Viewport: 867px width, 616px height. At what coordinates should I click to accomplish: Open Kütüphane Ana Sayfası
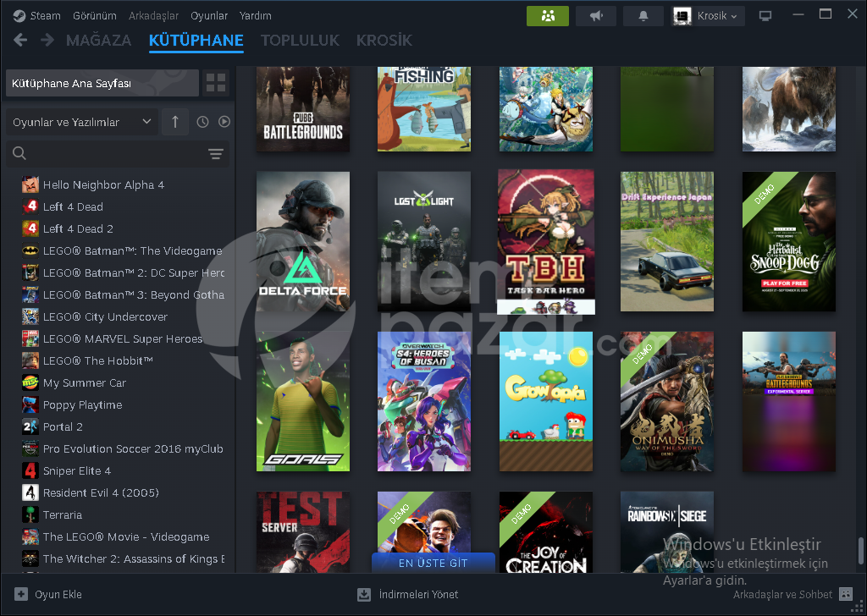102,84
